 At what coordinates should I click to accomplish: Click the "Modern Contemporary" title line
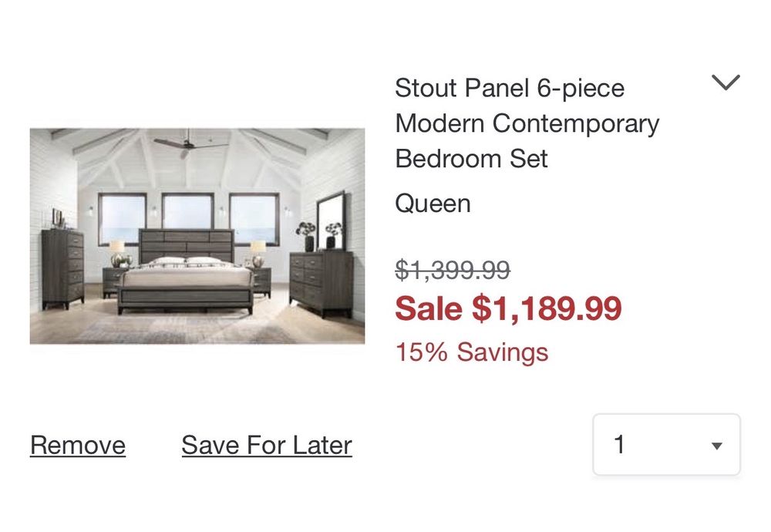tap(527, 123)
